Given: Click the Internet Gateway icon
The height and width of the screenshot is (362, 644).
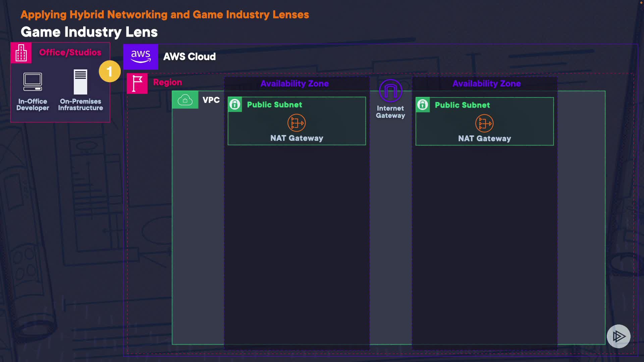Looking at the screenshot, I should [x=390, y=90].
